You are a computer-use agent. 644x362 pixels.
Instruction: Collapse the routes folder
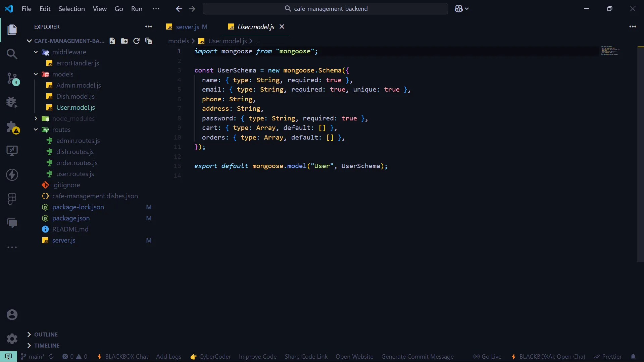(36, 130)
